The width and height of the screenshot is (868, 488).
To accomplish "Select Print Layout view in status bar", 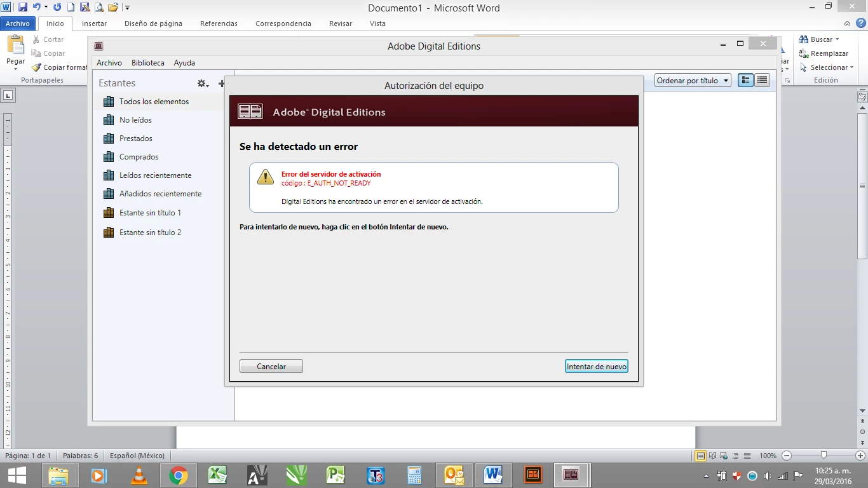I will 701,456.
